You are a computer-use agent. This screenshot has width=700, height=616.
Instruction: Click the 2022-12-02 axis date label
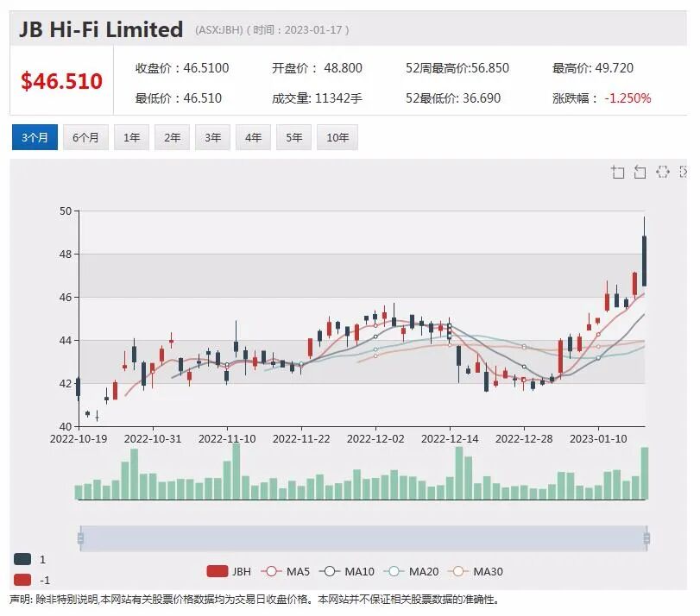click(375, 439)
